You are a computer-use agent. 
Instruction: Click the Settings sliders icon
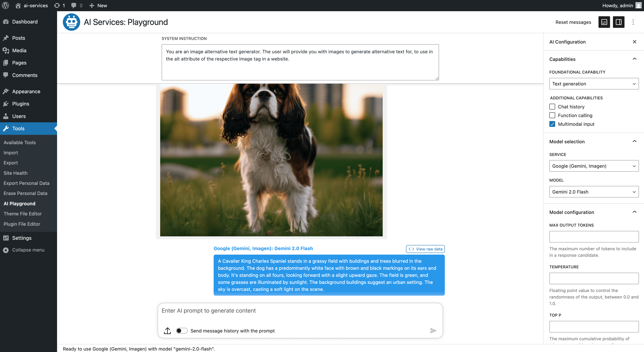pyautogui.click(x=6, y=238)
